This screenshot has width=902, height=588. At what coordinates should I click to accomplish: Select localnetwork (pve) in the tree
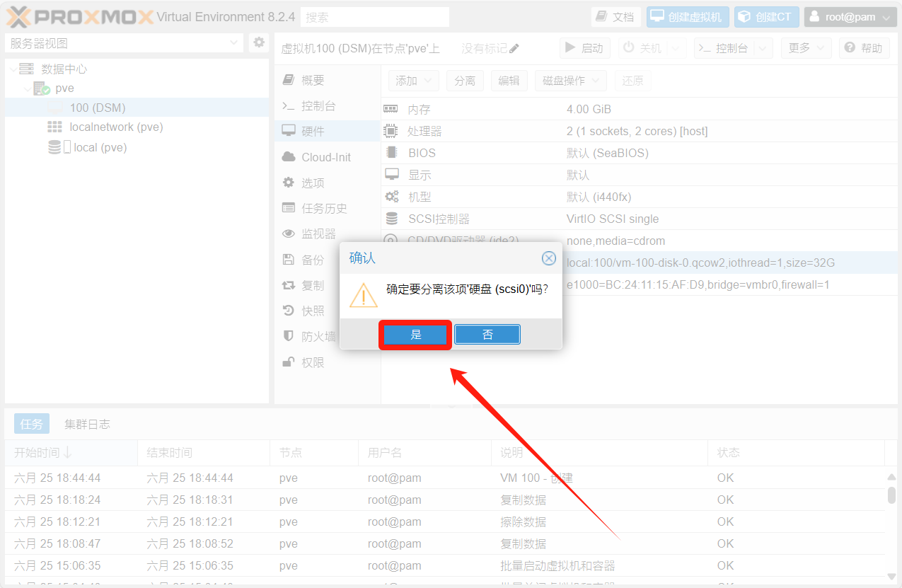pos(116,127)
